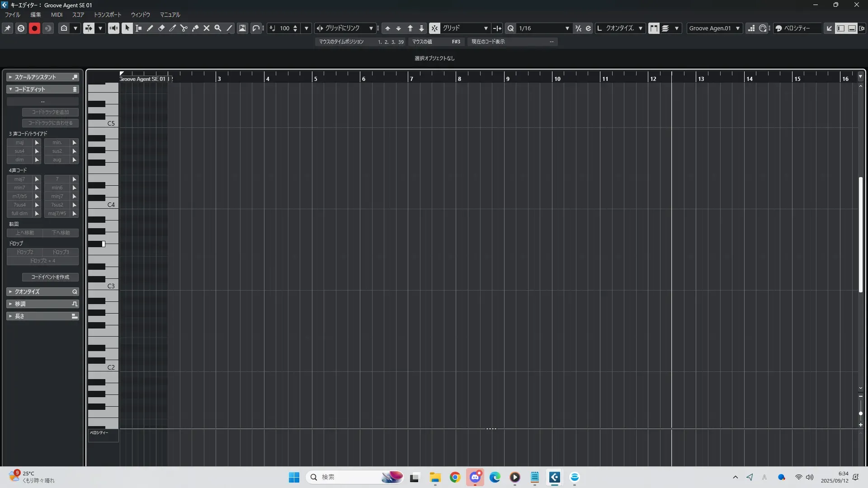
Task: Click the Range Selection tool
Action: click(x=139, y=28)
